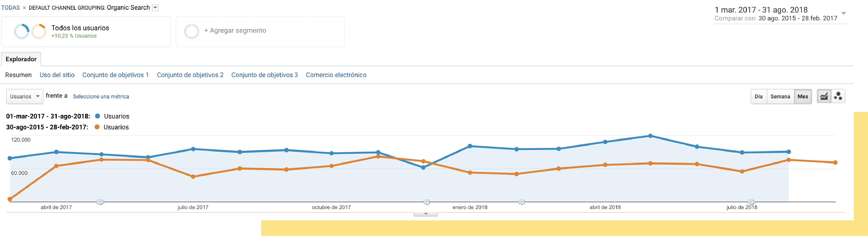Switch to motion chart view icon
This screenshot has height=236, width=868.
tap(838, 96)
